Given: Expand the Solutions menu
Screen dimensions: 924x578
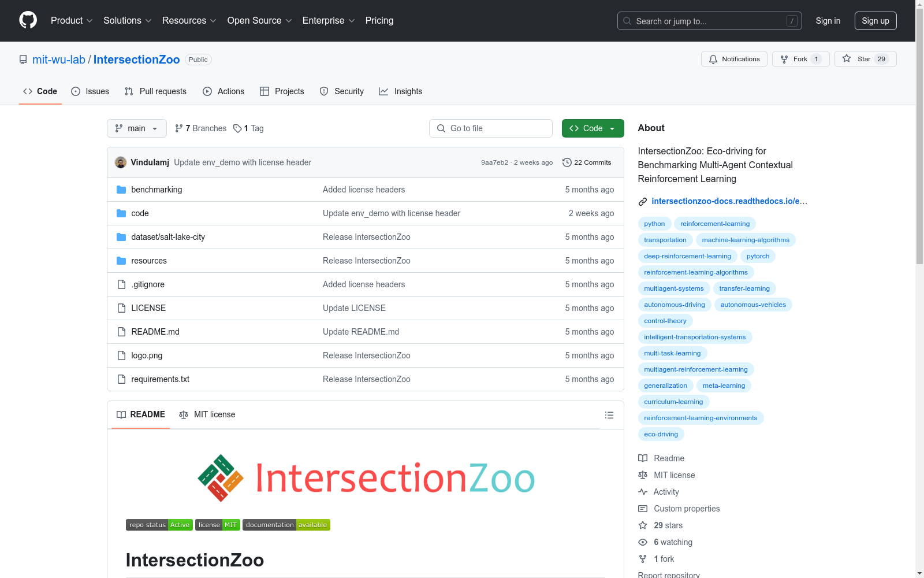Looking at the screenshot, I should click(x=128, y=21).
